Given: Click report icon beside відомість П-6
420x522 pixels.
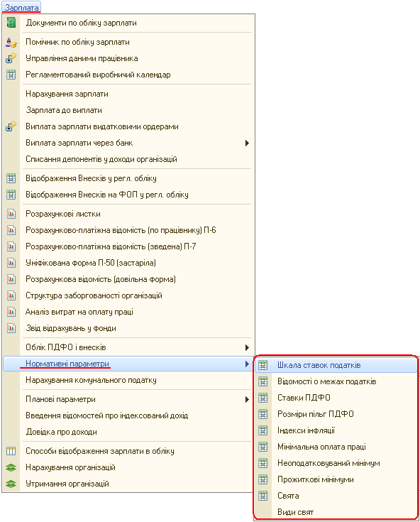Looking at the screenshot, I should (x=11, y=230).
